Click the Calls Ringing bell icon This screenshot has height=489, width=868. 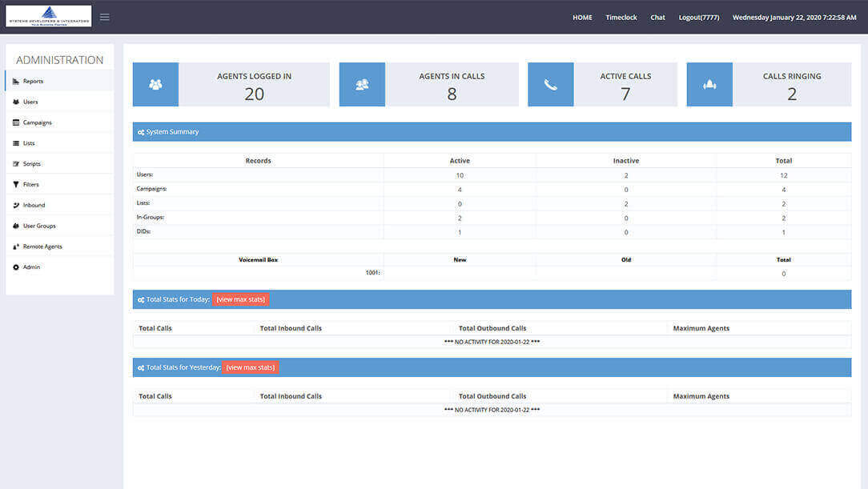[709, 85]
